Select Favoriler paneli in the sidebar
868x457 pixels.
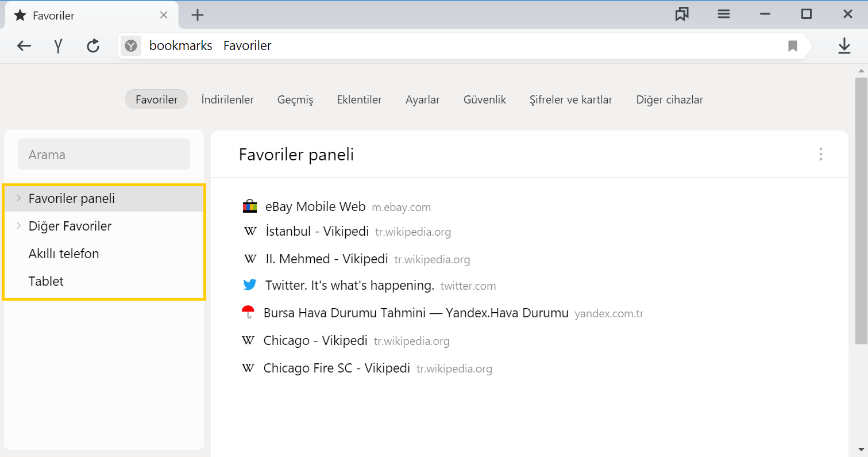(x=104, y=198)
